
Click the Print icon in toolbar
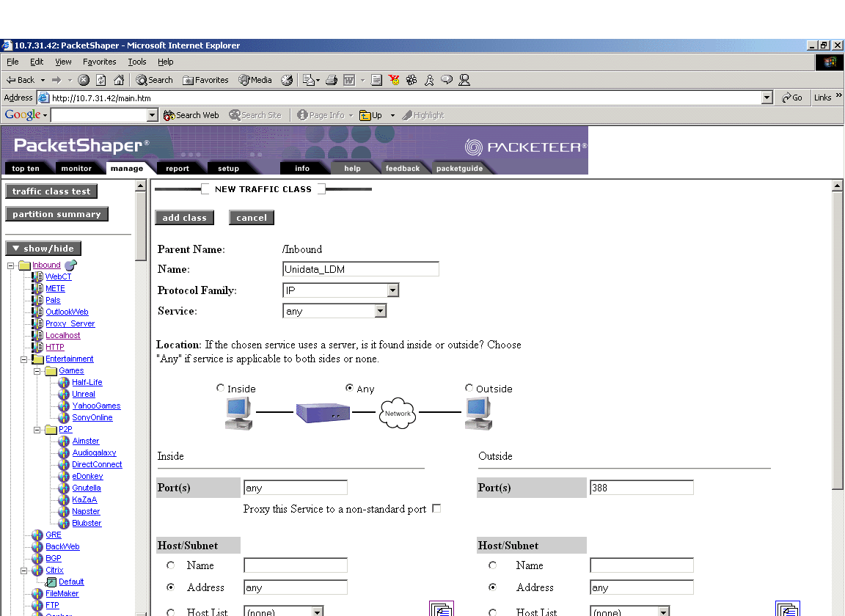click(331, 80)
